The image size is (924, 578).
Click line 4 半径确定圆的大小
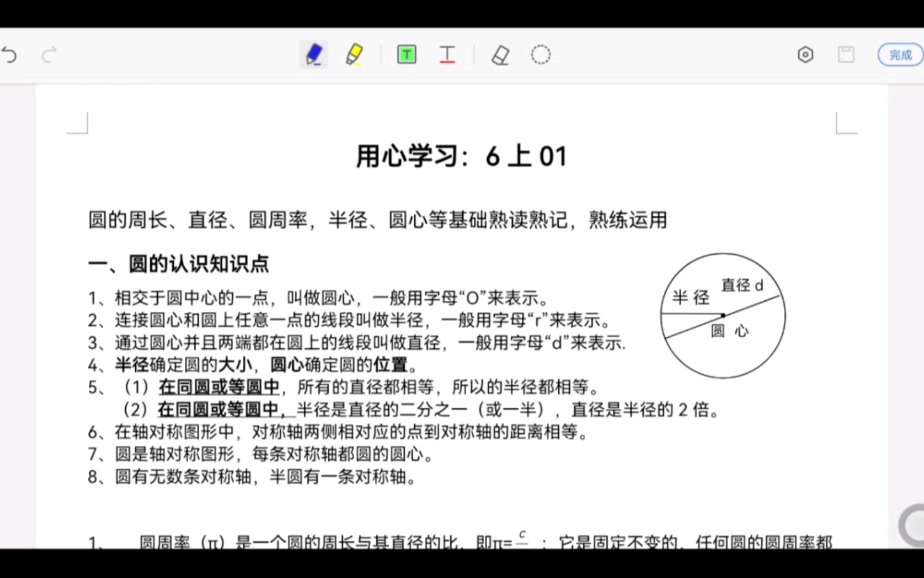[x=253, y=365]
